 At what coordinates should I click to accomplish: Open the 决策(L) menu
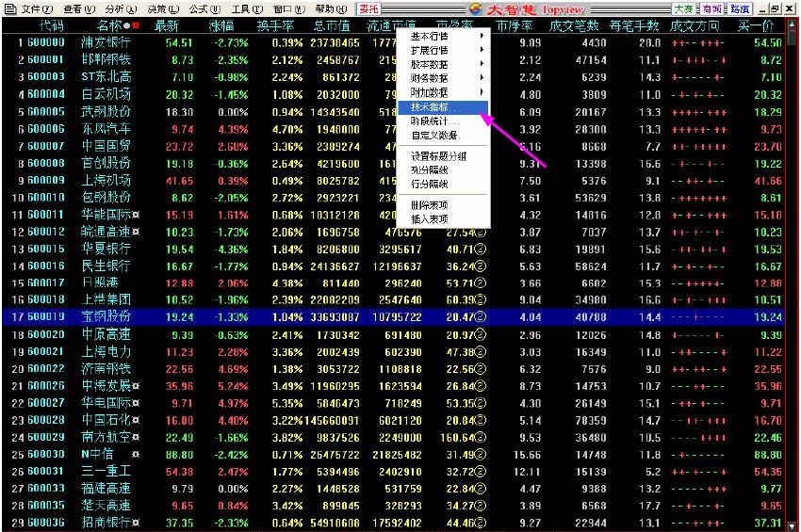click(163, 8)
